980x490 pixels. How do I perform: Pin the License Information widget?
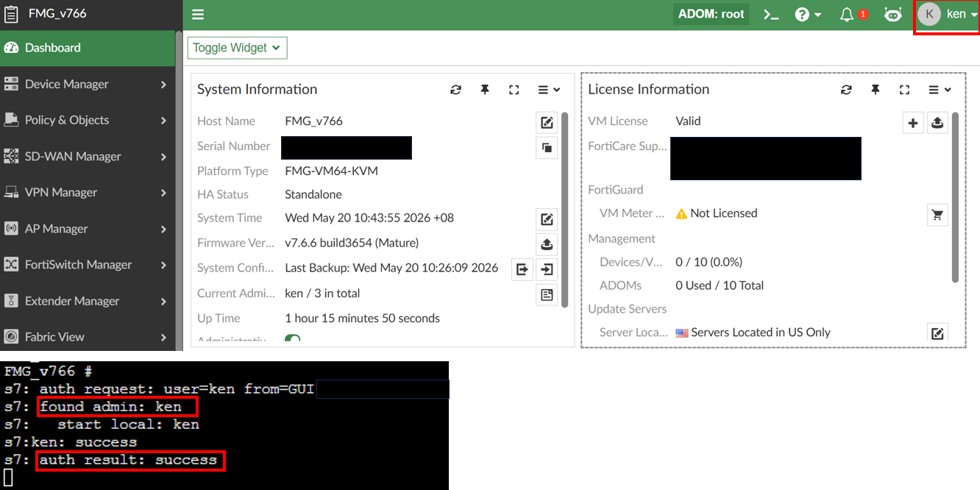tap(875, 90)
